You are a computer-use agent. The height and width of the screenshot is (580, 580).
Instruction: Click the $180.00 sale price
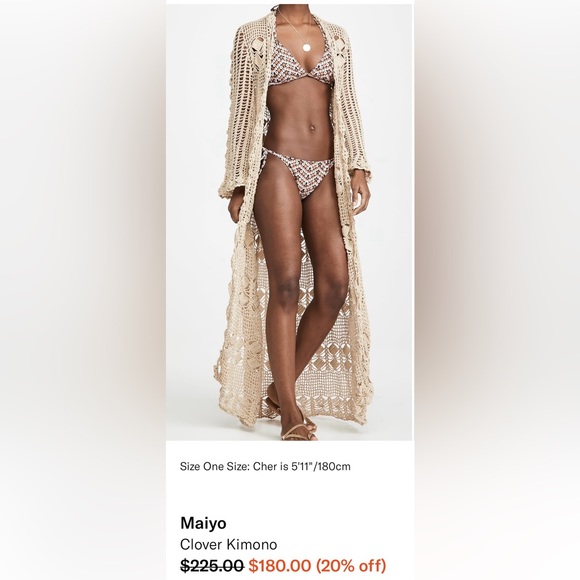click(280, 566)
